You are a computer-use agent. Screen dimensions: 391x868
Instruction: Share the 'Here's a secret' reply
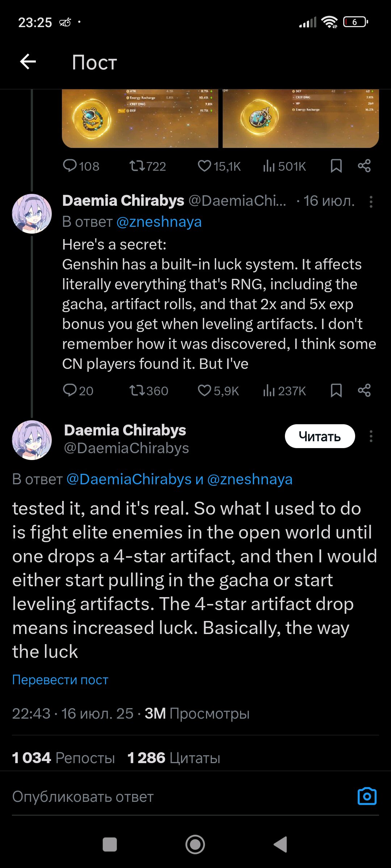[364, 391]
